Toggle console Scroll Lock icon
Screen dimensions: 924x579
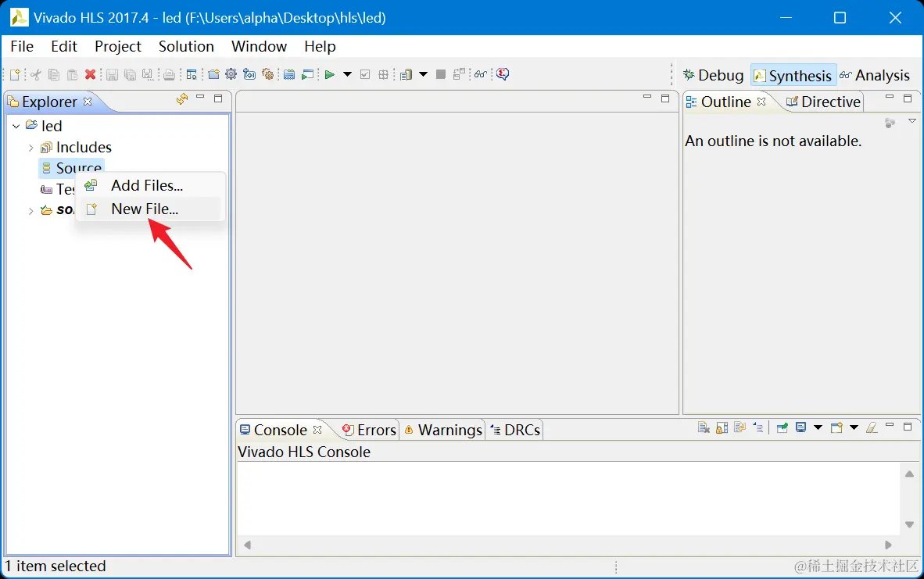click(x=722, y=427)
